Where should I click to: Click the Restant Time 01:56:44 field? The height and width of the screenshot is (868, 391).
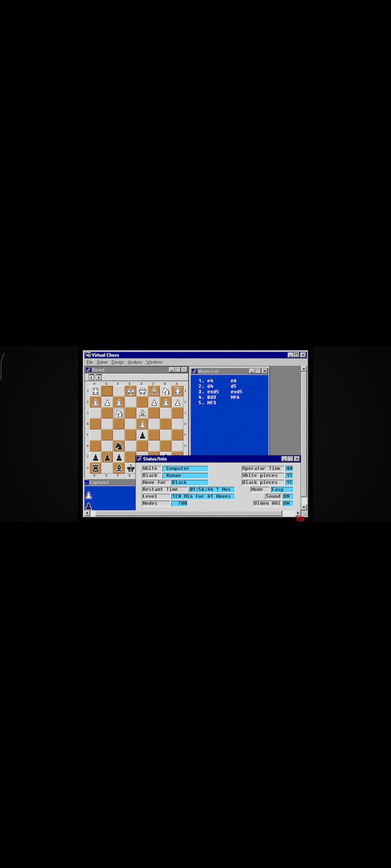pos(212,489)
